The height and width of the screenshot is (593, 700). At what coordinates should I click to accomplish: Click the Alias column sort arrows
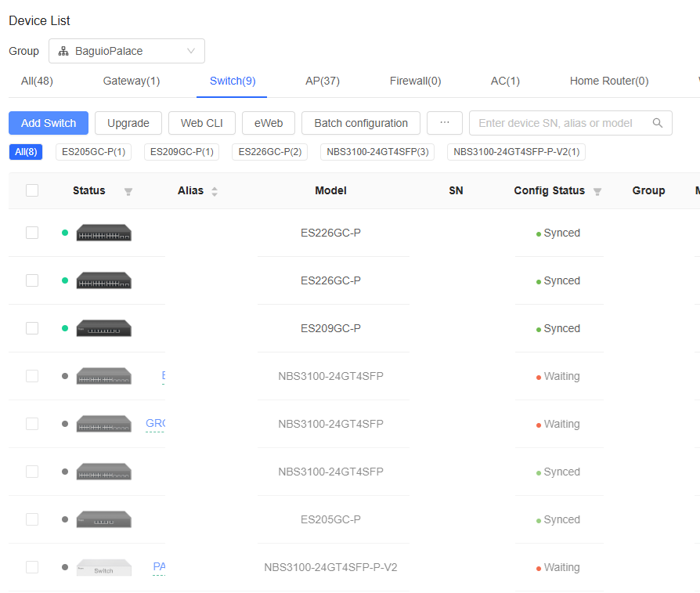(215, 191)
